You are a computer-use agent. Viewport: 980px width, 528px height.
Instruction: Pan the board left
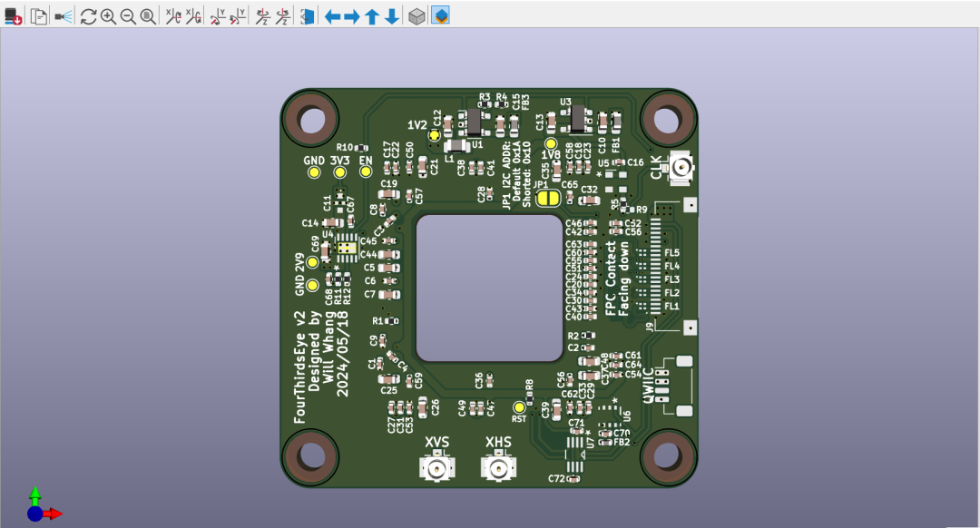tap(332, 16)
